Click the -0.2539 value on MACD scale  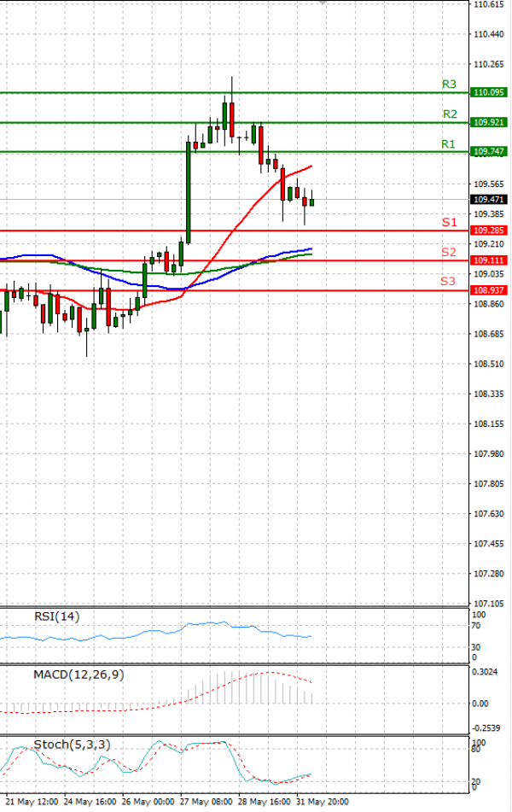[485, 728]
